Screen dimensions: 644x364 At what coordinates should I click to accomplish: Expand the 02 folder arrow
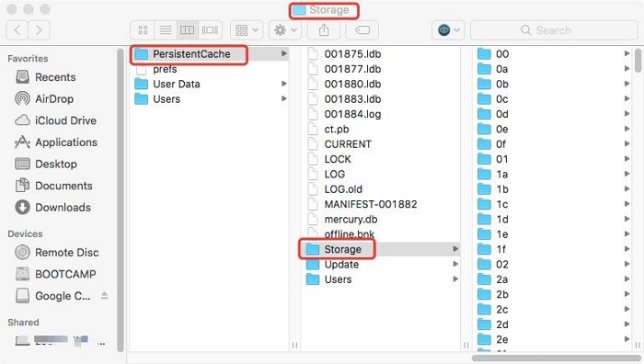coord(627,264)
